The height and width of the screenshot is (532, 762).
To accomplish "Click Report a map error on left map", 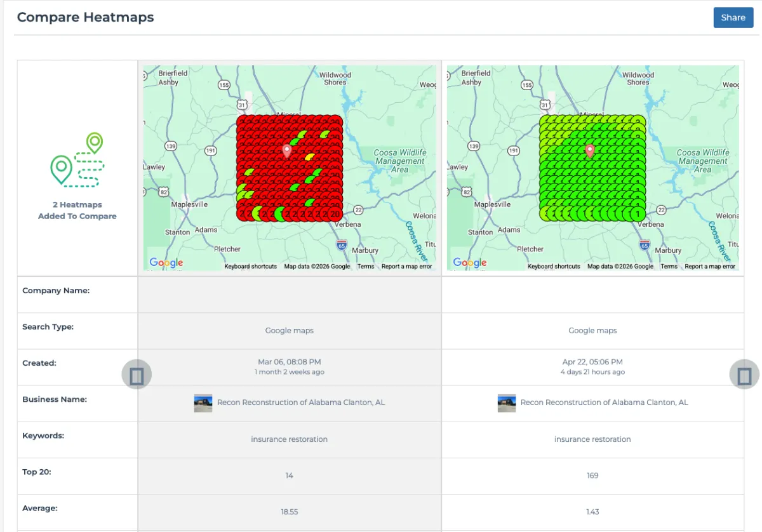I will (406, 267).
